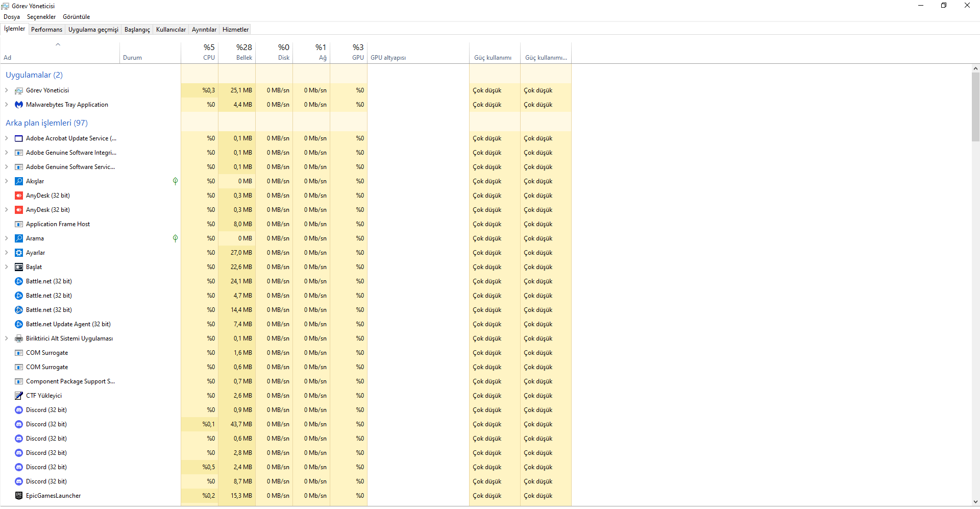The width and height of the screenshot is (980, 509).
Task: Open the Kullanıcılar tab
Action: click(171, 30)
